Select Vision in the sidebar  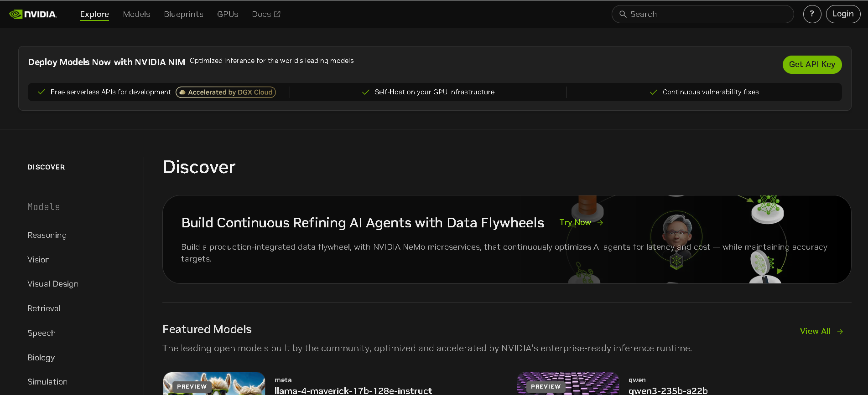pos(38,260)
